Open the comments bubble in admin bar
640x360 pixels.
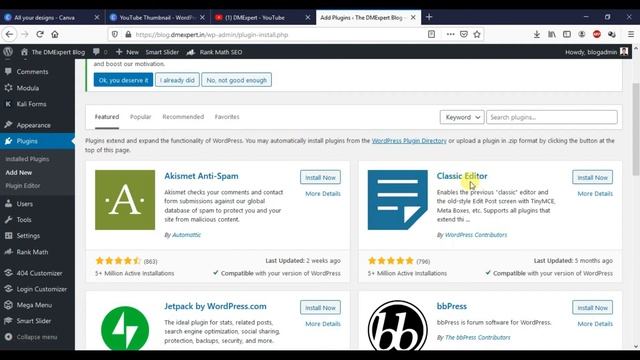(100, 52)
